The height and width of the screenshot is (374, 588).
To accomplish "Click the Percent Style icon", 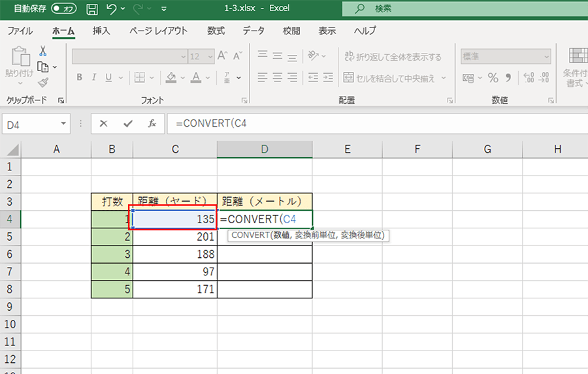I will coord(493,78).
